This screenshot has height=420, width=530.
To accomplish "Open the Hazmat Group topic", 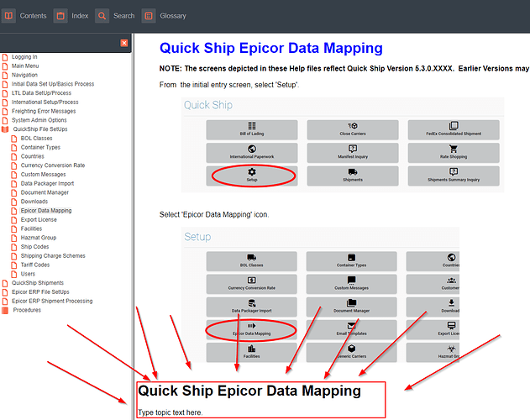I will (x=39, y=238).
